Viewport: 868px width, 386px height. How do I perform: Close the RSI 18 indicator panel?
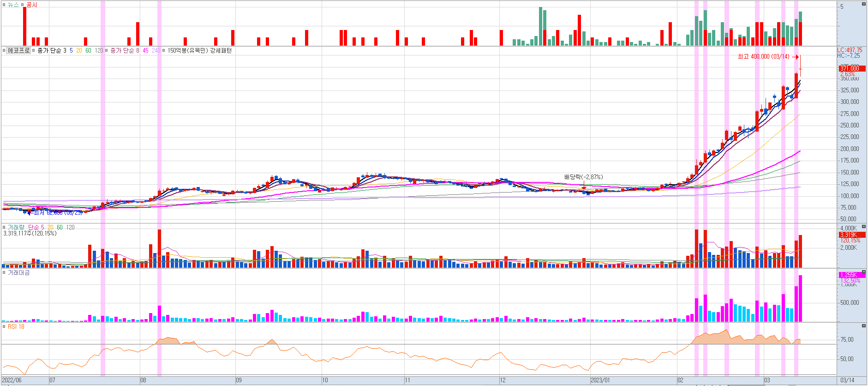coord(864,326)
